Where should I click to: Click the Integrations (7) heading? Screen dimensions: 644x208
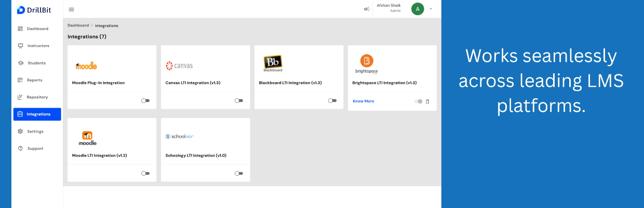tap(87, 37)
